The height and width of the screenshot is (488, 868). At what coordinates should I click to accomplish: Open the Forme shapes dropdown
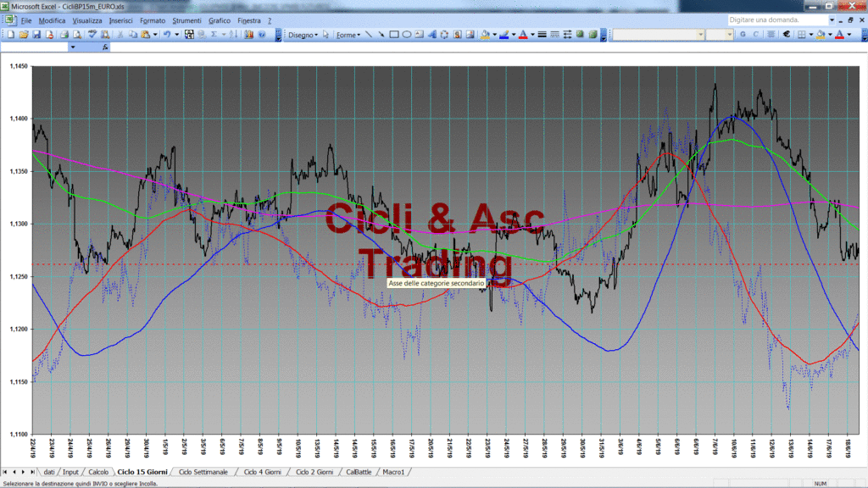tap(348, 35)
